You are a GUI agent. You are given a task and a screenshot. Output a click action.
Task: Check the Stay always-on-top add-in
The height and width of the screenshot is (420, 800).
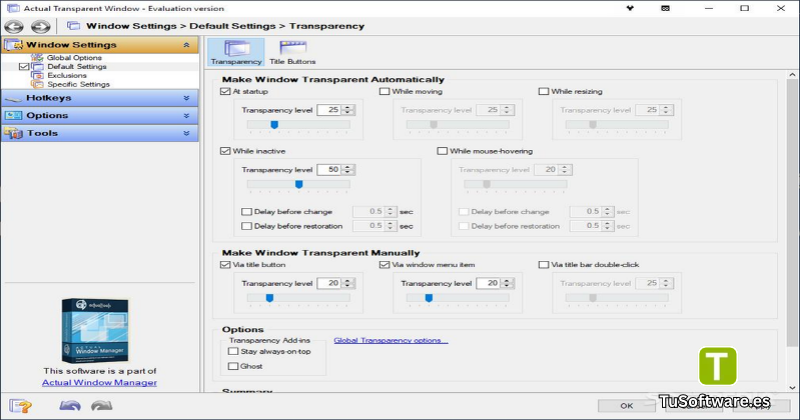[x=233, y=352]
